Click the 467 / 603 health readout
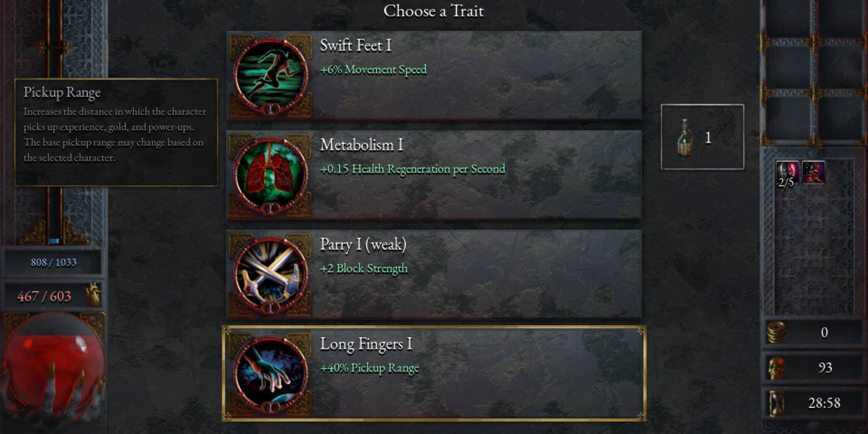Image resolution: width=868 pixels, height=434 pixels. (x=45, y=296)
